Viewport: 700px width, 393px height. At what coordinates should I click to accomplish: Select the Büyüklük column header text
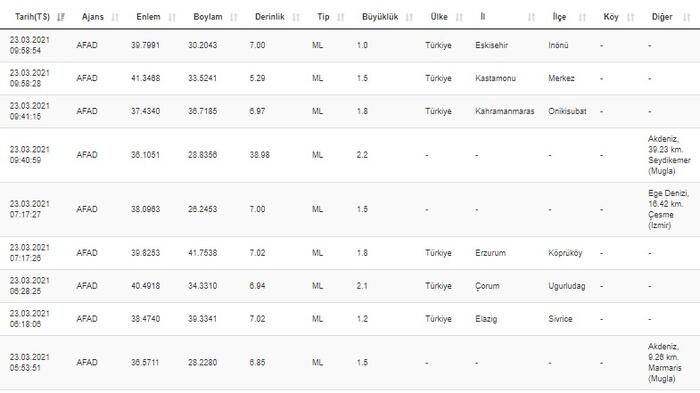pos(380,17)
